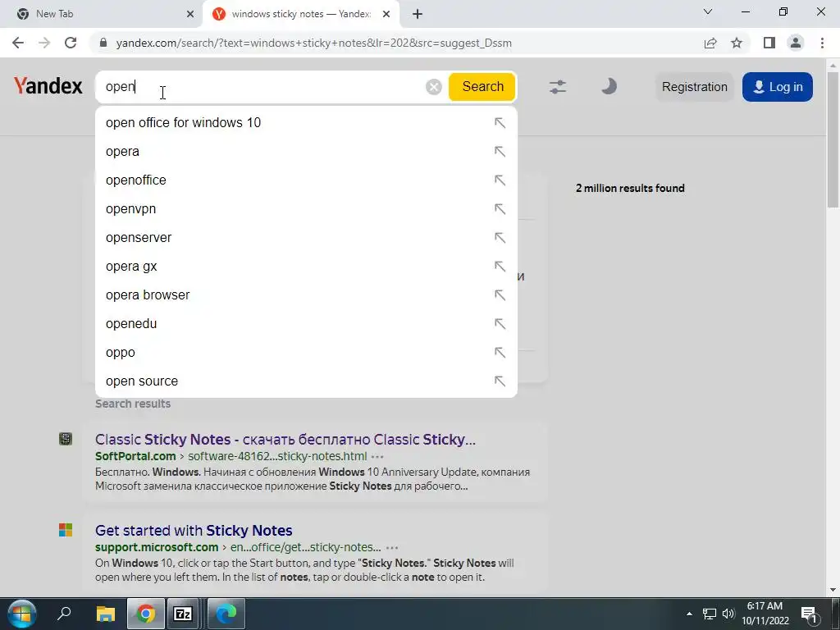The image size is (840, 630).
Task: Reload the page
Action: [x=71, y=43]
